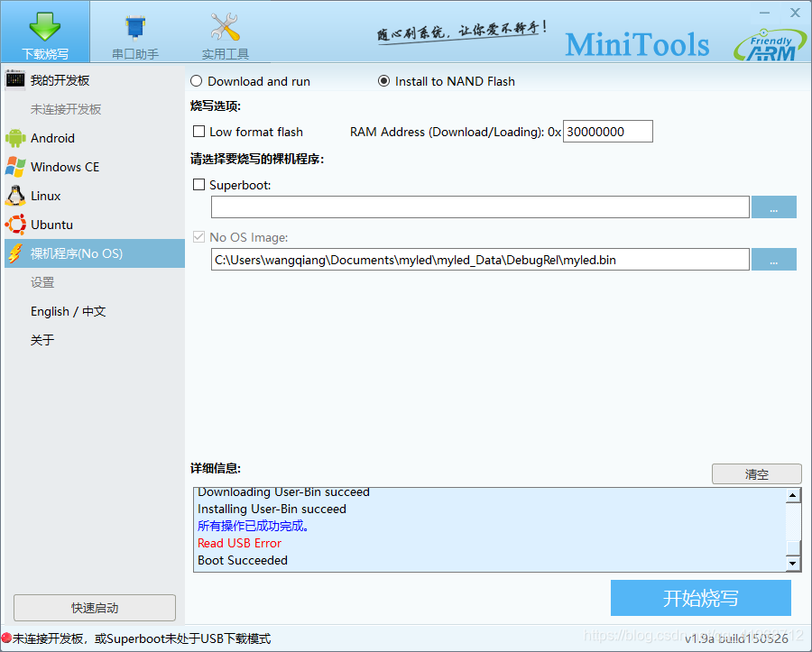Enable Low format flash checkbox
The height and width of the screenshot is (652, 812).
click(198, 132)
